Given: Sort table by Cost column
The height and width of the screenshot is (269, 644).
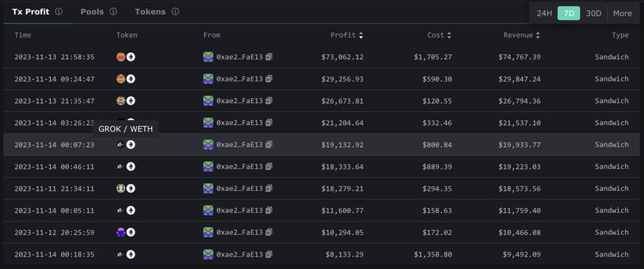Looking at the screenshot, I should click(439, 35).
